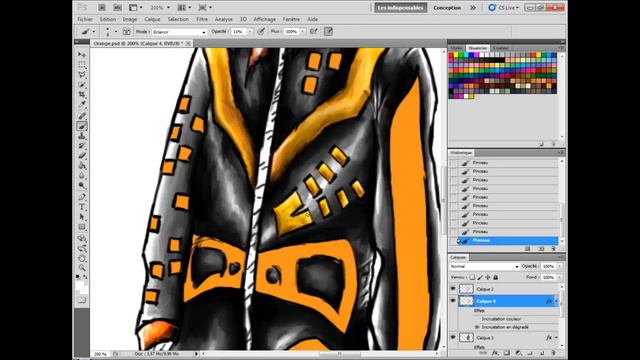Launch Bridge from the application bar
640x360 pixels.
[x=102, y=7]
